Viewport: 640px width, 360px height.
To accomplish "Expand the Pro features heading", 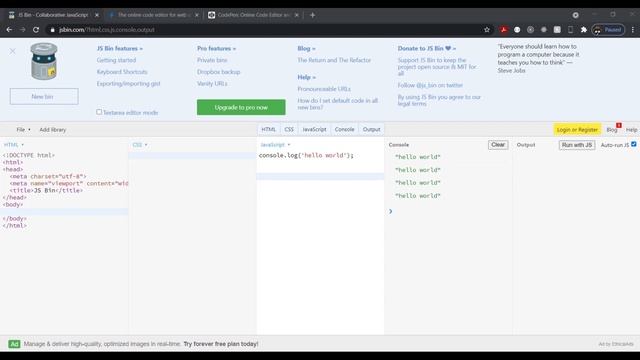I will (216, 49).
